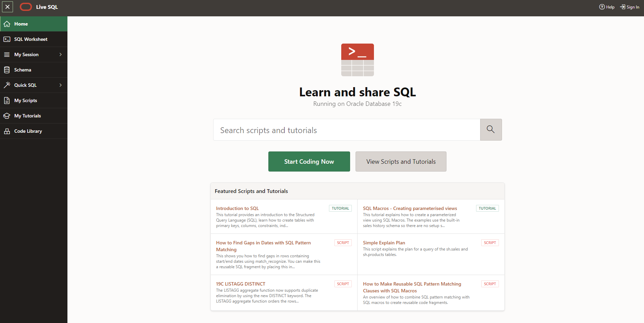
Task: Click the Quick SQL magic wand icon
Action: pyautogui.click(x=7, y=85)
